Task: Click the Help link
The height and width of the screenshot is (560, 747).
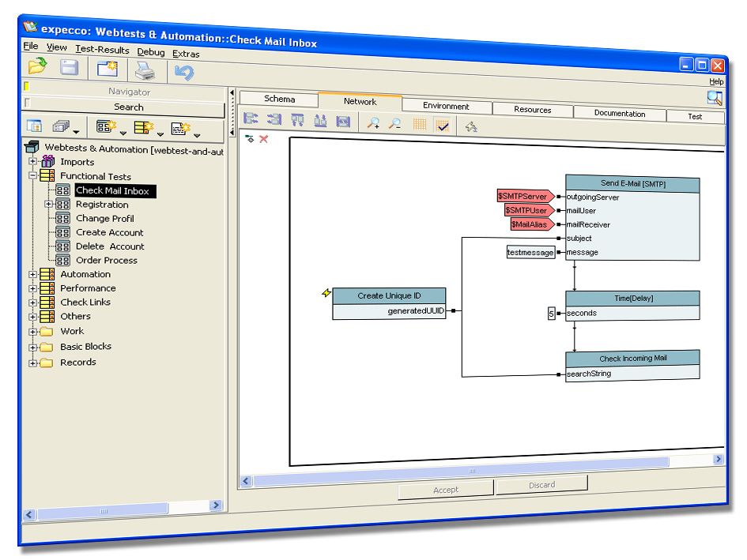Action: pos(715,81)
